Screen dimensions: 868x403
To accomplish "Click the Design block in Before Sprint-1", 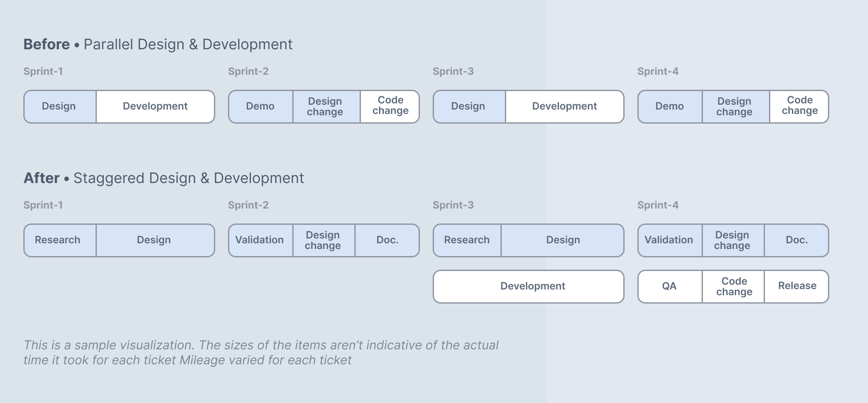I will point(60,106).
